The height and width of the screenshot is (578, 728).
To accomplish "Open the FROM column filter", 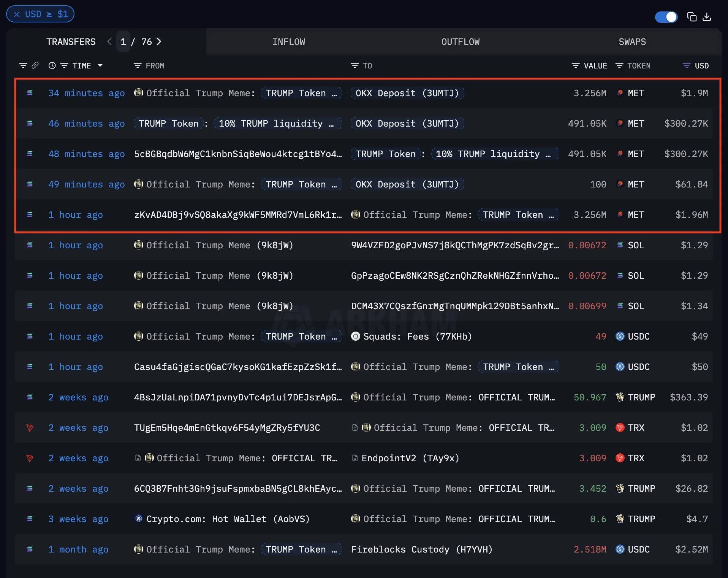I will [x=138, y=66].
